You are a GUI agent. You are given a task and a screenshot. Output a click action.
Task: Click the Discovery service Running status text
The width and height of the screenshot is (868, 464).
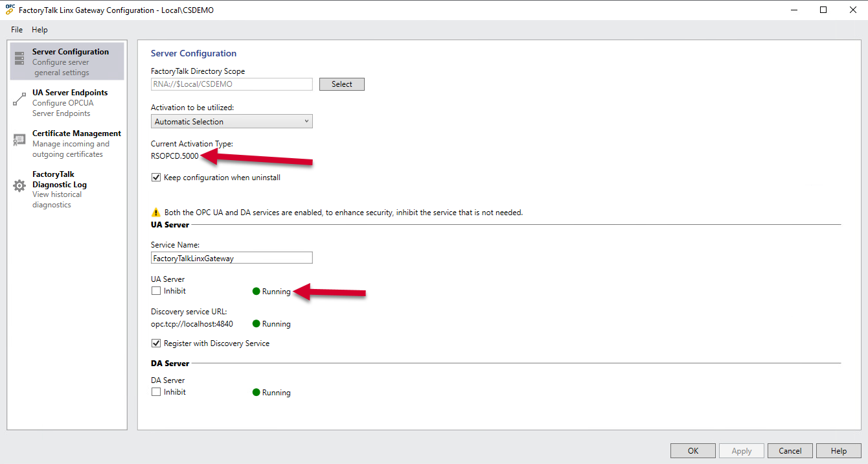(277, 324)
